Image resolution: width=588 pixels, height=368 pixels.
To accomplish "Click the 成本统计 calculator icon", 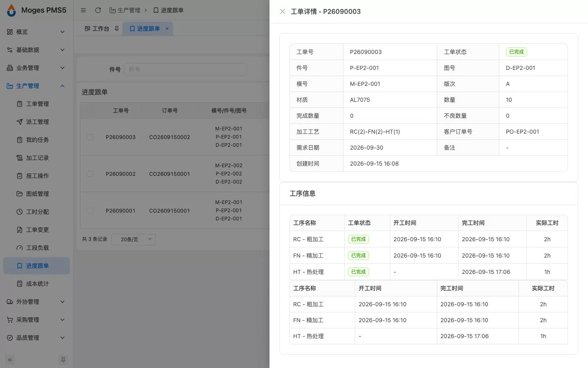I will click(x=20, y=284).
